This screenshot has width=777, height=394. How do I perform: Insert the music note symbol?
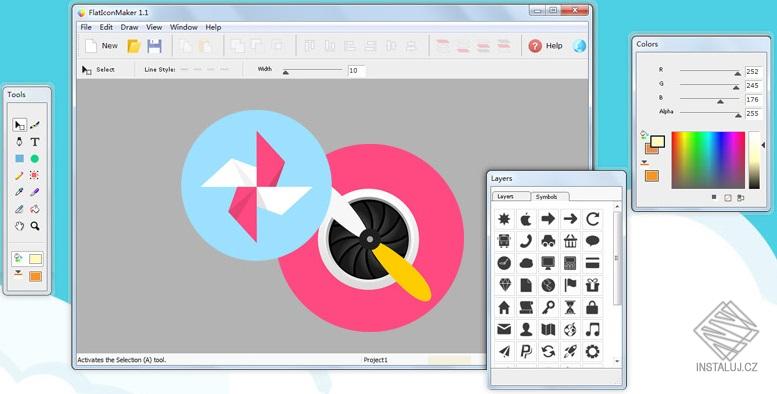(x=592, y=330)
